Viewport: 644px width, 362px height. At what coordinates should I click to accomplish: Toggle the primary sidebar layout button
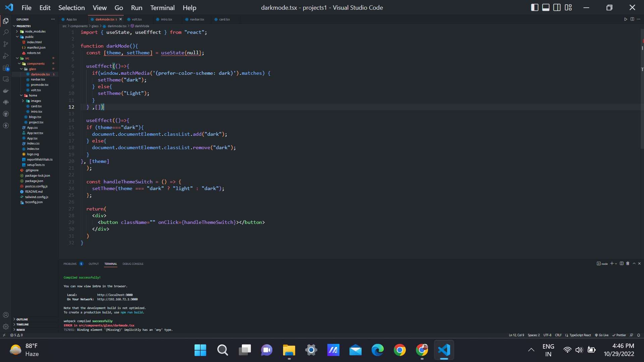tap(535, 7)
